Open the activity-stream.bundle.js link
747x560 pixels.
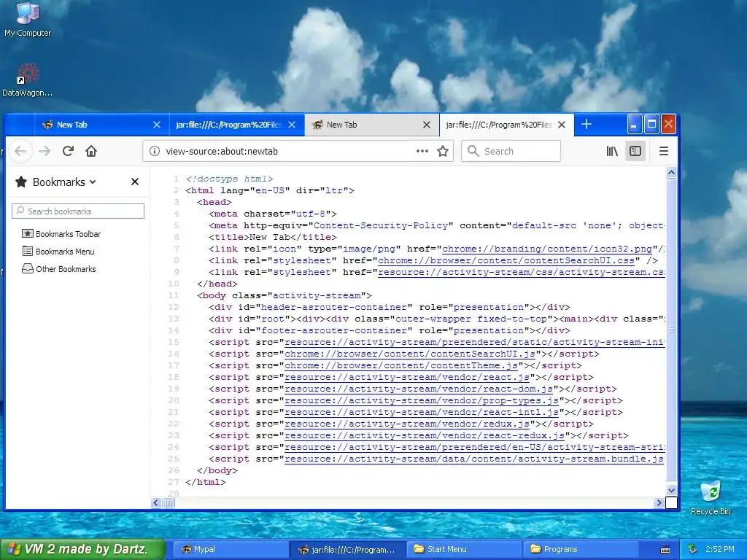coord(474,459)
